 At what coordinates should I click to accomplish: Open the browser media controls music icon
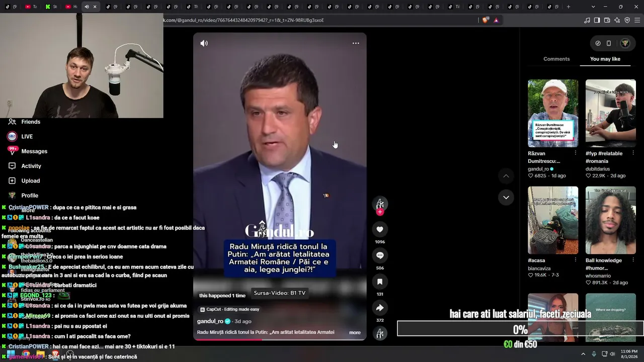[x=587, y=20]
